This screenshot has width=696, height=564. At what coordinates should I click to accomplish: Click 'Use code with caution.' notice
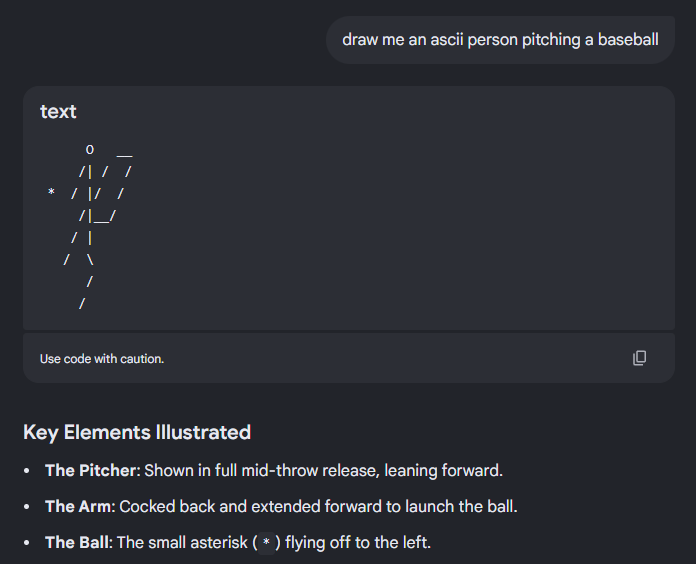click(102, 359)
